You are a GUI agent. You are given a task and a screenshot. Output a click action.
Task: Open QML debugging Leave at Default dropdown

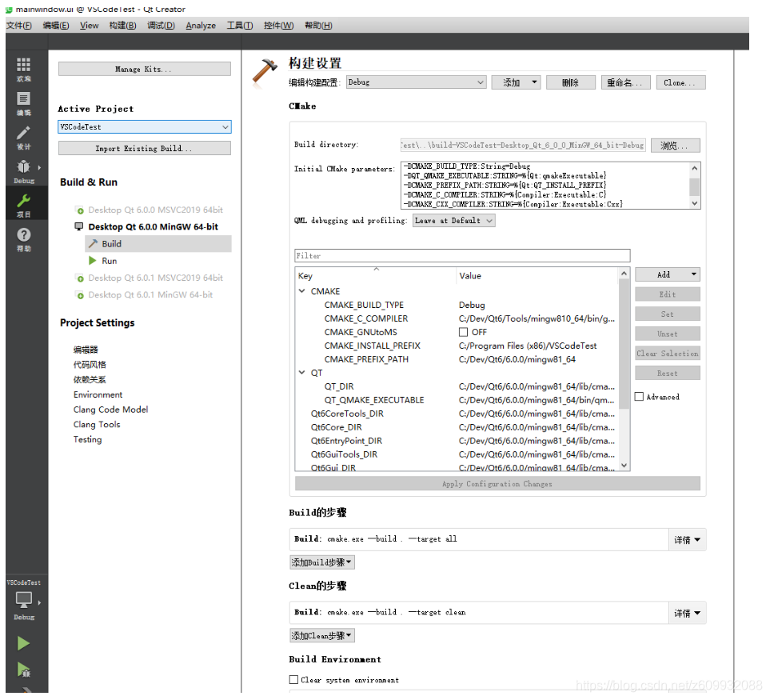pyautogui.click(x=453, y=221)
